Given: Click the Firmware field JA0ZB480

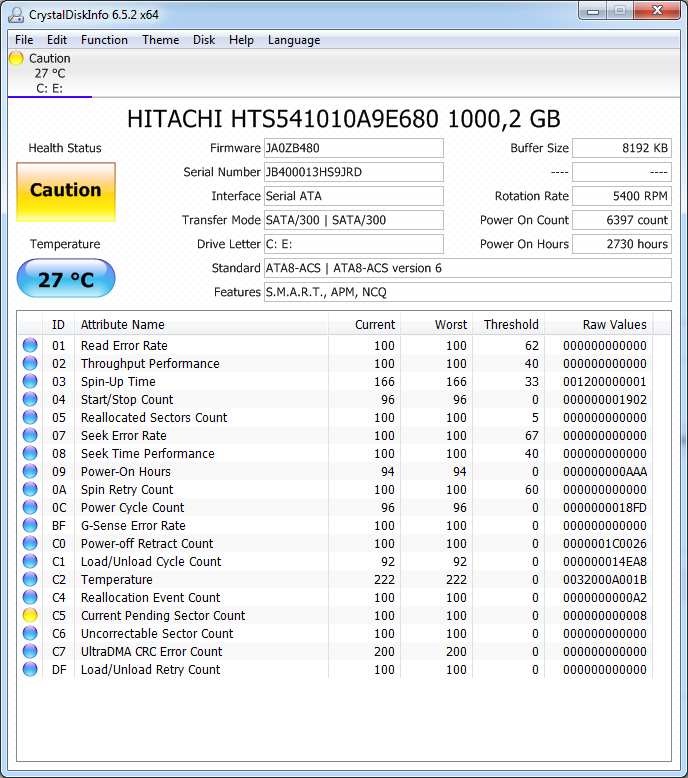Looking at the screenshot, I should [x=354, y=148].
